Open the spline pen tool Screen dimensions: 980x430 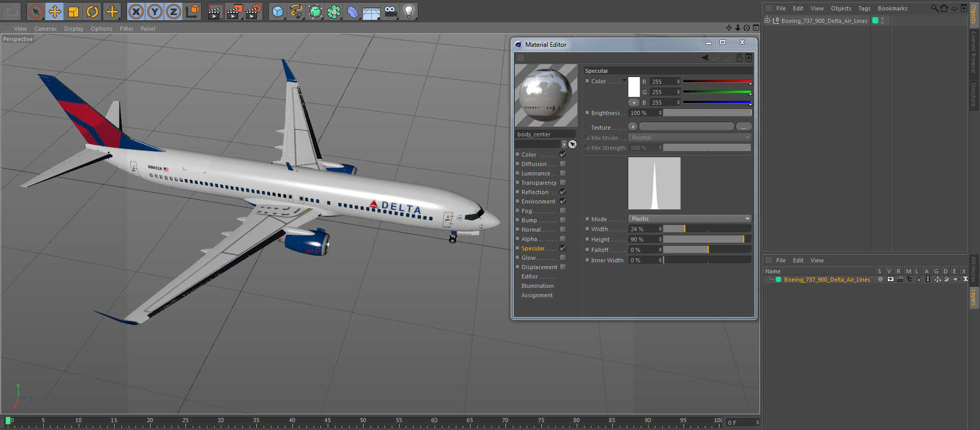pos(297,11)
